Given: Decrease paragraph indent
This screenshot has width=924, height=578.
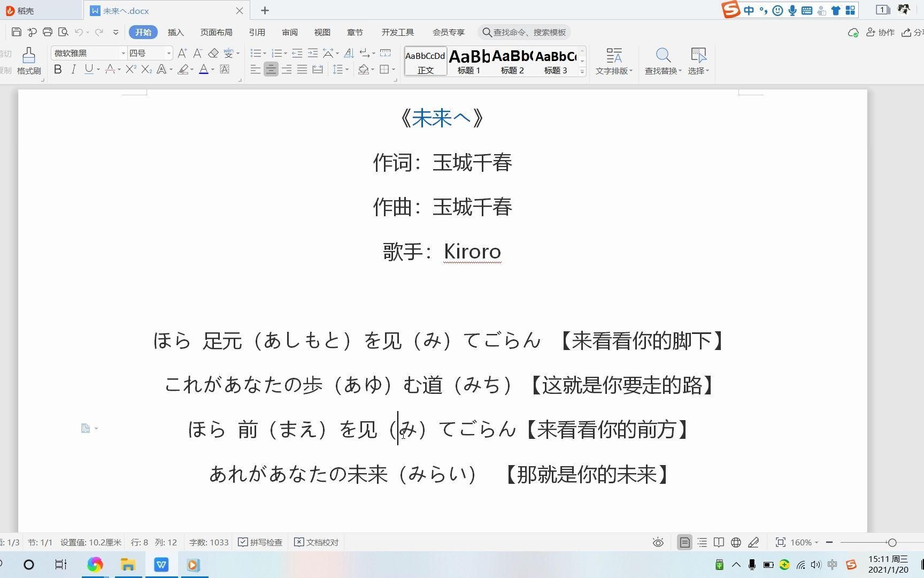Looking at the screenshot, I should click(x=297, y=53).
